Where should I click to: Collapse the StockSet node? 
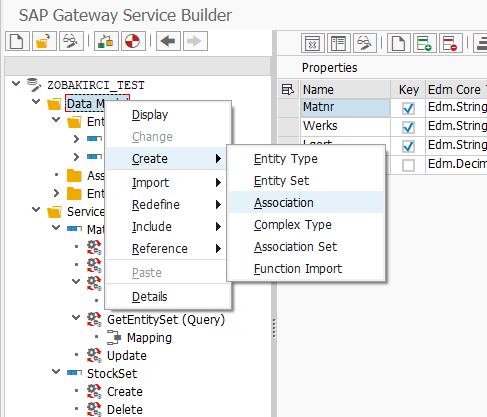(x=56, y=371)
